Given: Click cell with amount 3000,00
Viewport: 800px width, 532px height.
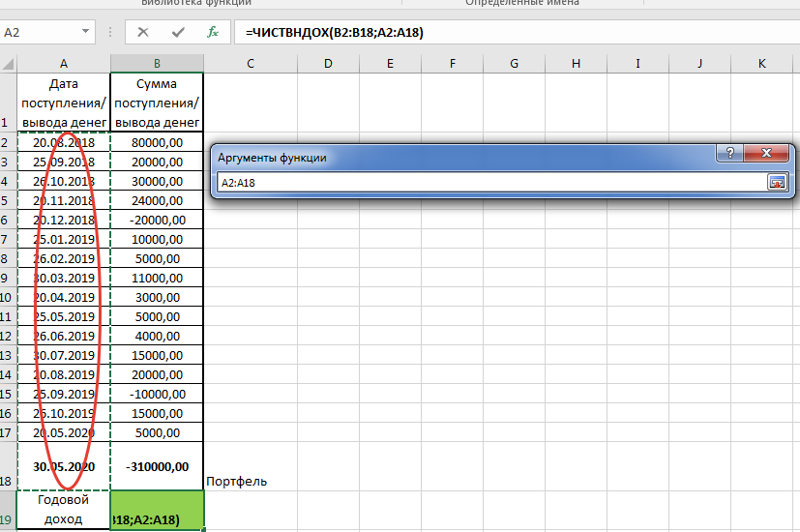Looking at the screenshot, I should point(157,297).
